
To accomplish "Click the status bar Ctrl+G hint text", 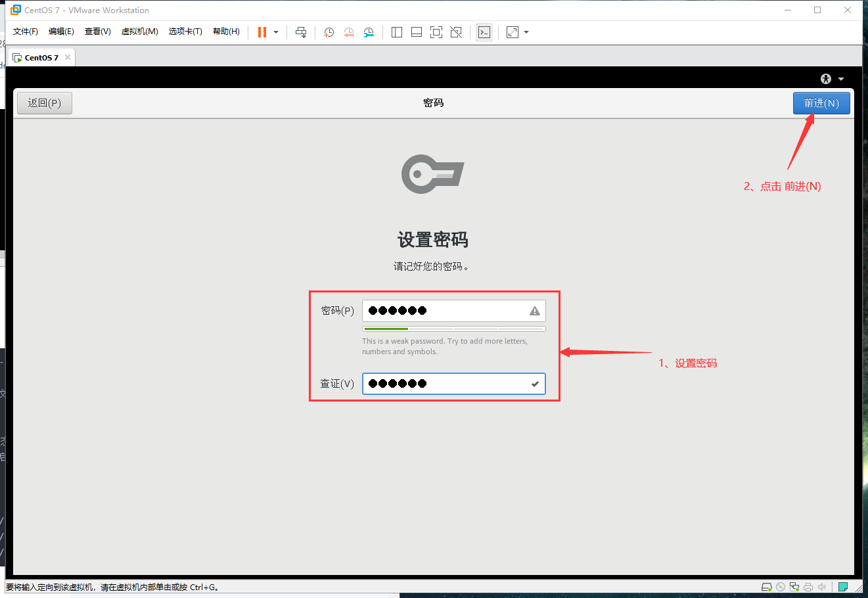I will [112, 587].
